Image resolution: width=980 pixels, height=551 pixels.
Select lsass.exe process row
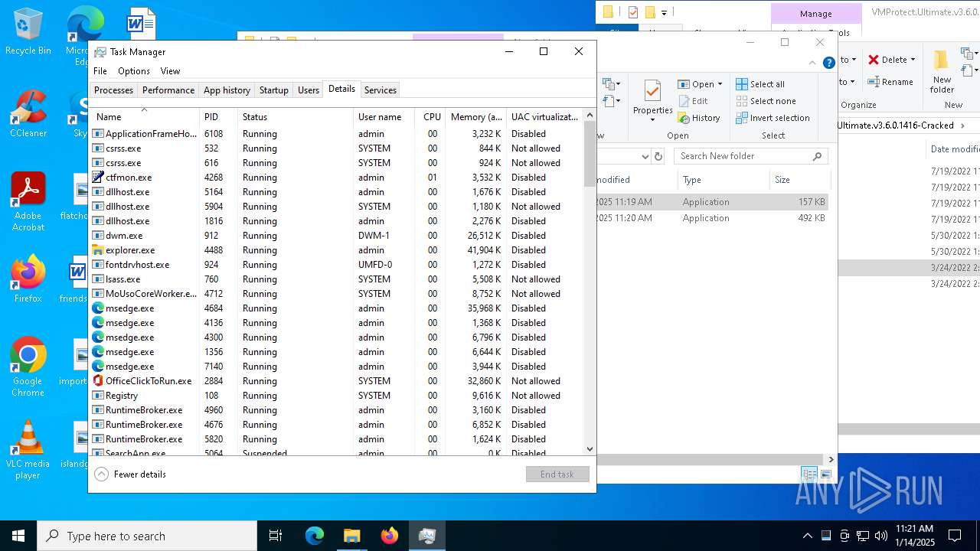tap(337, 279)
